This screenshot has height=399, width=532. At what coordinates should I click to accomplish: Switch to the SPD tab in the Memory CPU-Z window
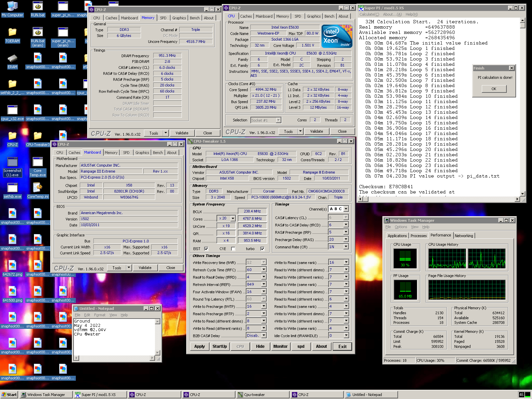point(163,18)
